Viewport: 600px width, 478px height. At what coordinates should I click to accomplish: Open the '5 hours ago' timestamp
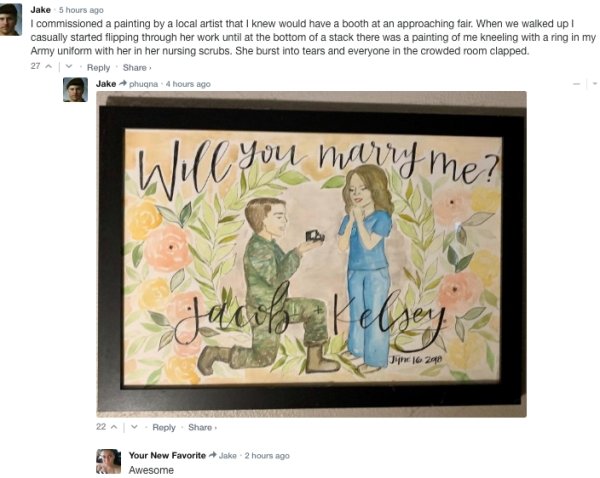coord(81,10)
